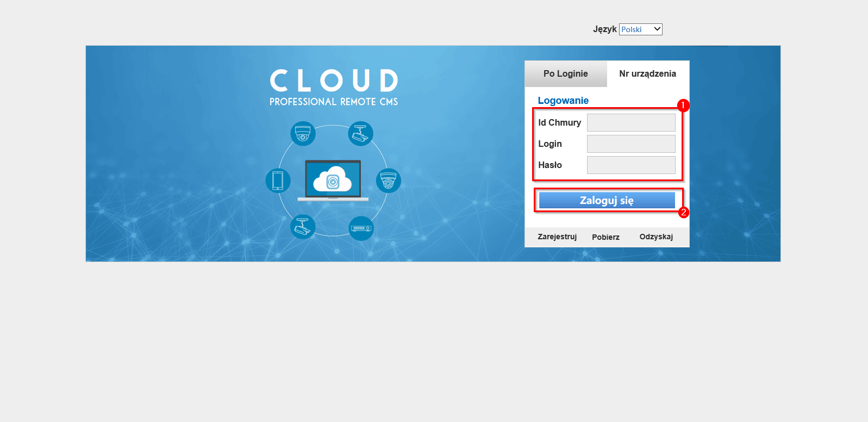Click the PROFESSIONAL REMOTE CMS tagline

click(x=334, y=102)
